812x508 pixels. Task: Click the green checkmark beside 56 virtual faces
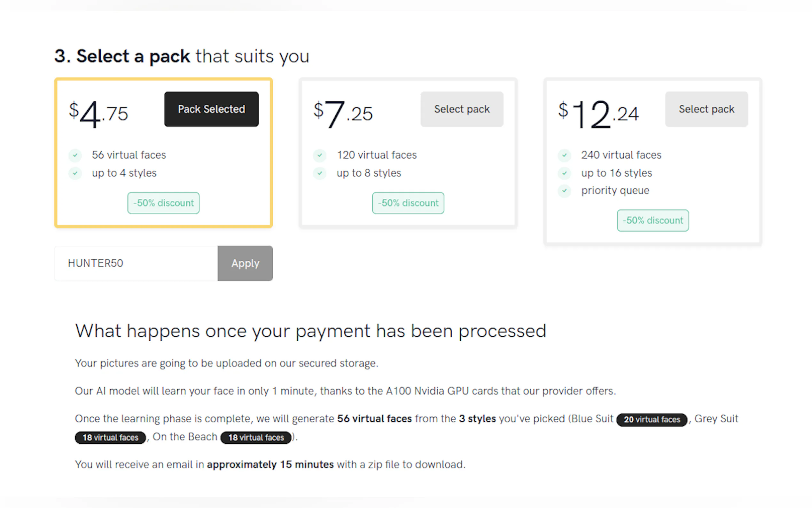[x=75, y=155]
